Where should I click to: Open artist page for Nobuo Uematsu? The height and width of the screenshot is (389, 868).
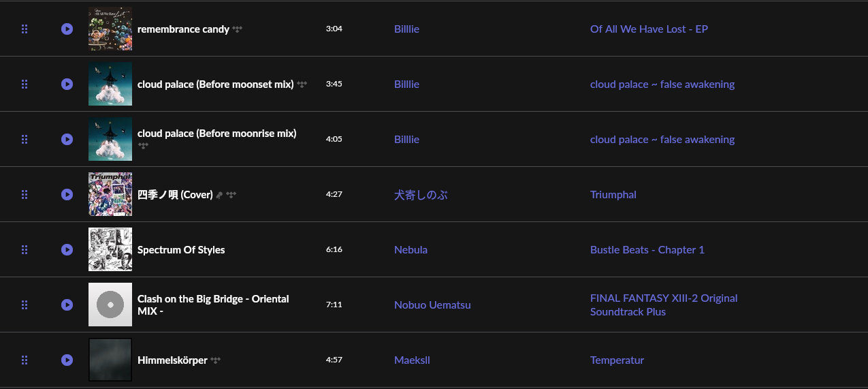pyautogui.click(x=432, y=305)
